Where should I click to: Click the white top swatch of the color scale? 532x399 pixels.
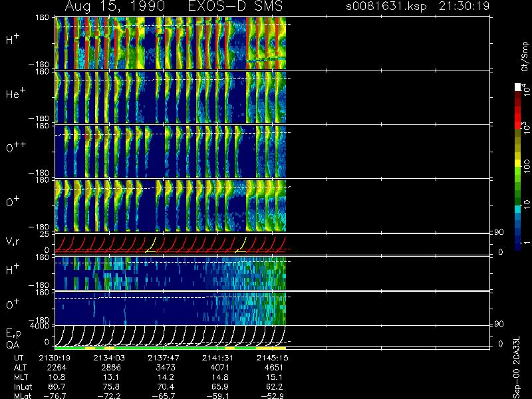point(518,87)
